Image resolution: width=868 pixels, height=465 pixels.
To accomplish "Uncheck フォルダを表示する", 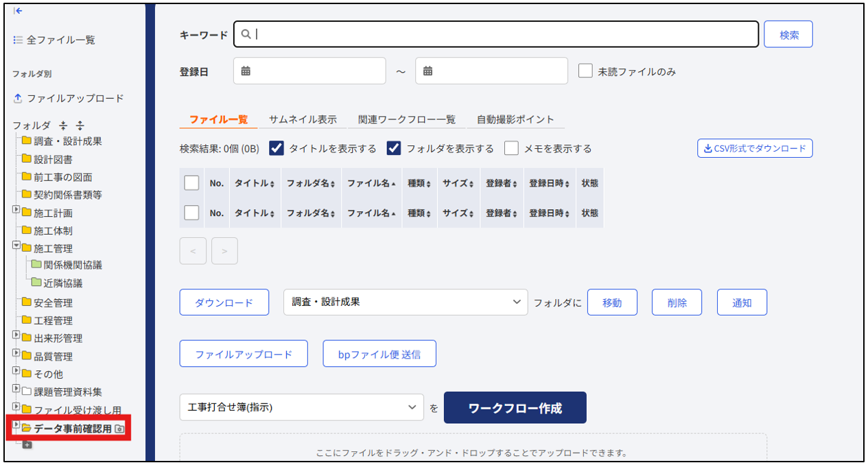I will pyautogui.click(x=394, y=148).
